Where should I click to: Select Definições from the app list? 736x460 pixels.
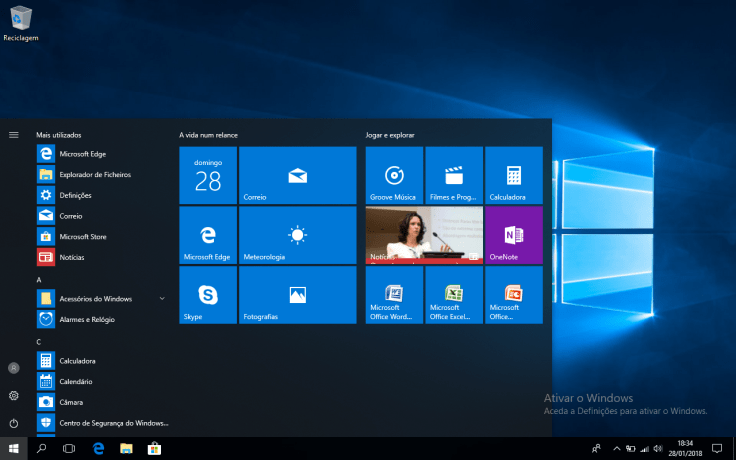point(75,195)
